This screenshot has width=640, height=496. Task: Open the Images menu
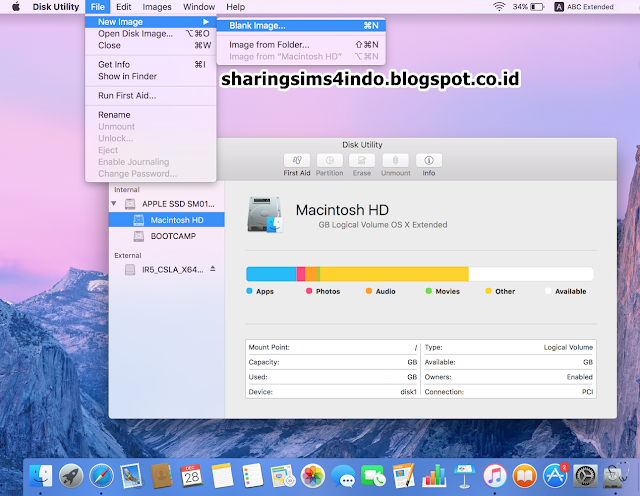tap(157, 7)
